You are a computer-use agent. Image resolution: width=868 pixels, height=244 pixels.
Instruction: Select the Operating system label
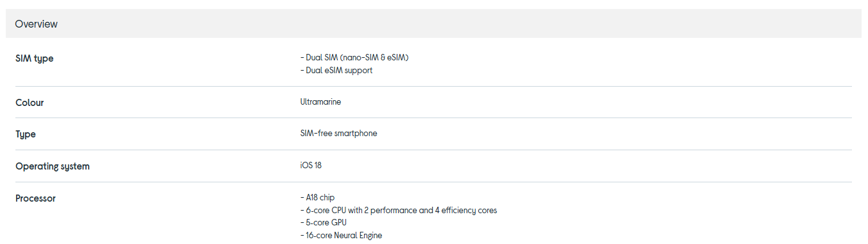pyautogui.click(x=53, y=166)
